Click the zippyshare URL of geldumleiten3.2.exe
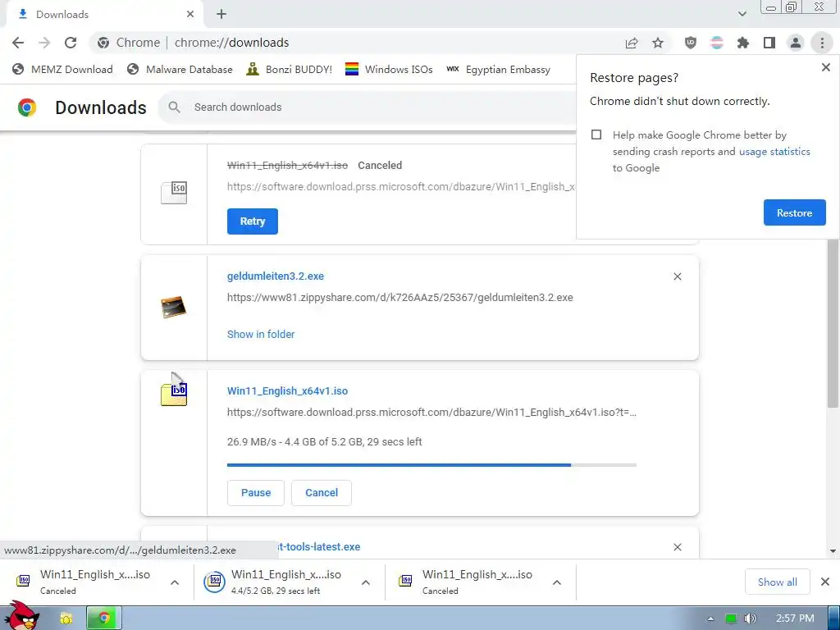The width and height of the screenshot is (840, 630). tap(399, 297)
